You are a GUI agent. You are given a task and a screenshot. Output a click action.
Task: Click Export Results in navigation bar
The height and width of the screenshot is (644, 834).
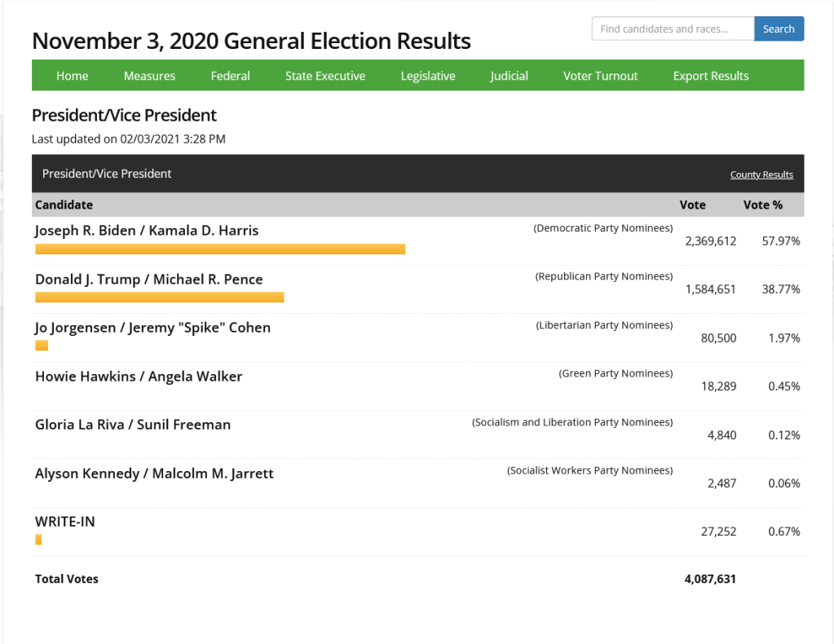pos(710,76)
